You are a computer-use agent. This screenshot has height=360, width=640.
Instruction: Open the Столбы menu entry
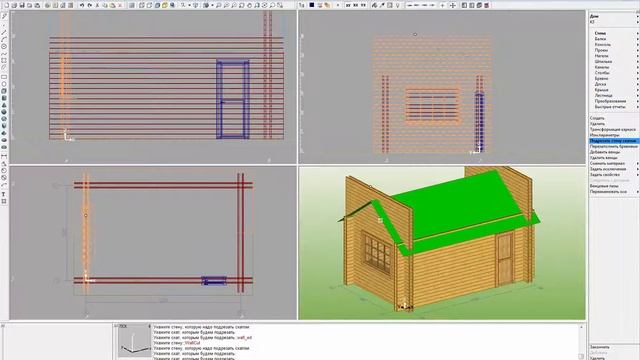(616, 73)
